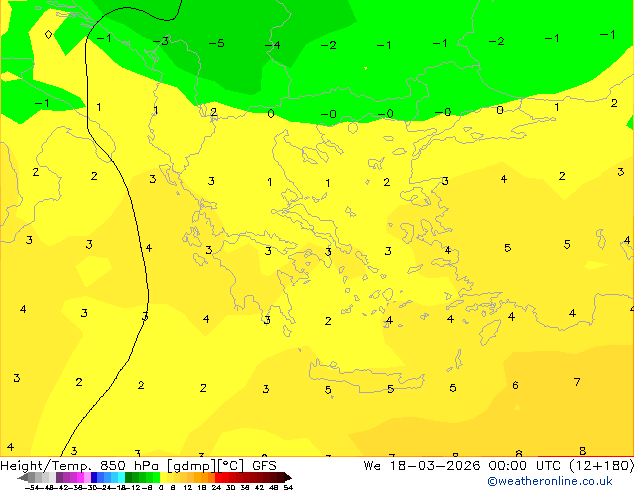Click the '-54' legend scale label
This screenshot has height=490, width=634.
(x=32, y=487)
